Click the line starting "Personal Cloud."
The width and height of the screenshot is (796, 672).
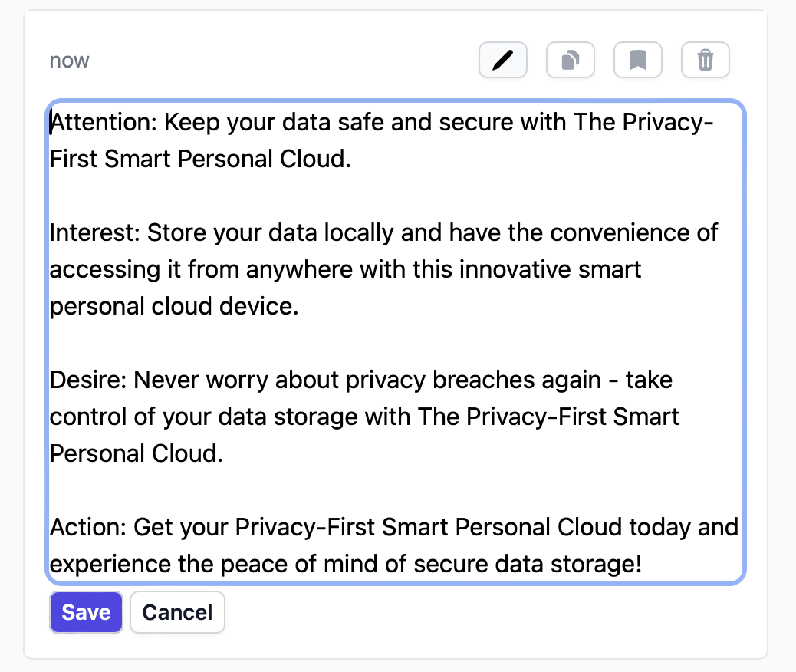(x=136, y=454)
